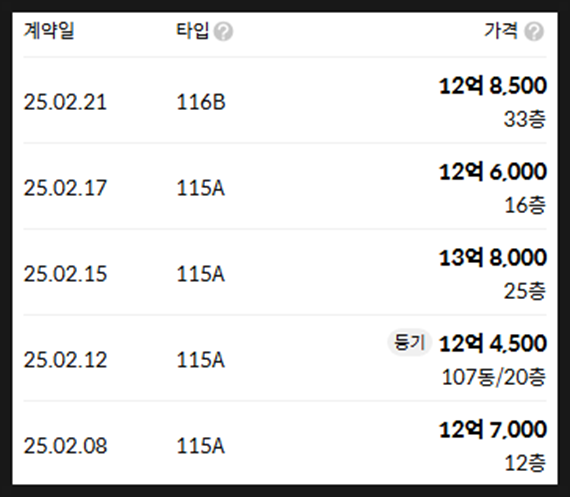
Task: Select 115A type in the 25.02.15 row
Action: point(201,274)
